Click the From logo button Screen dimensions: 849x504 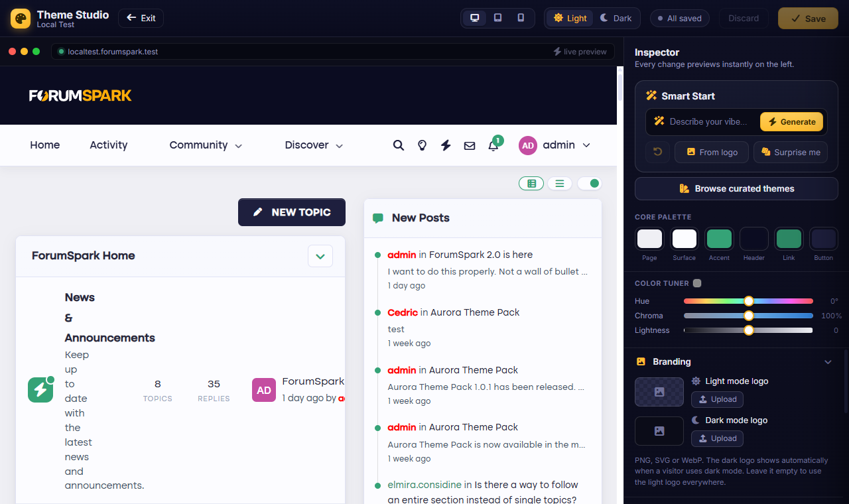click(712, 152)
